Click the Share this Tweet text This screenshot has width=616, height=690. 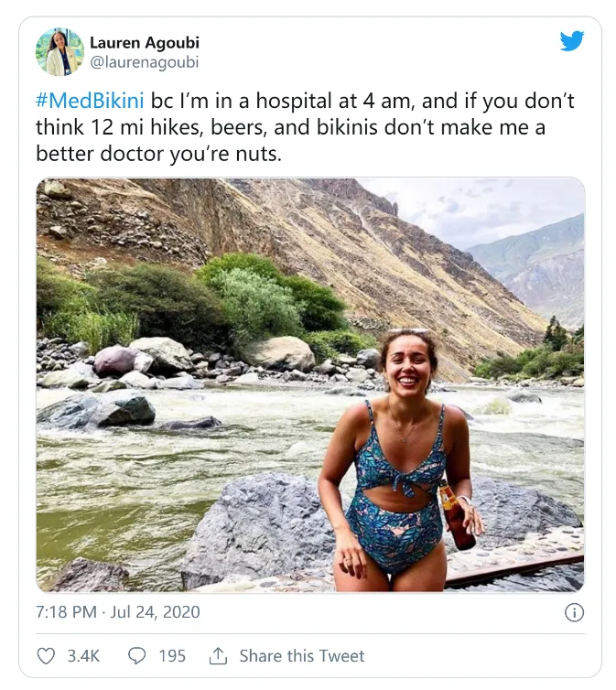point(301,656)
